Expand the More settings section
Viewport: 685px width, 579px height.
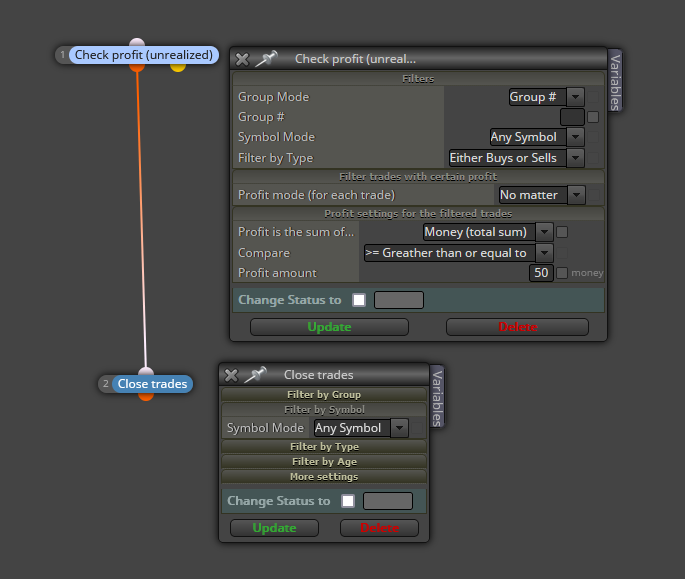[x=324, y=477]
